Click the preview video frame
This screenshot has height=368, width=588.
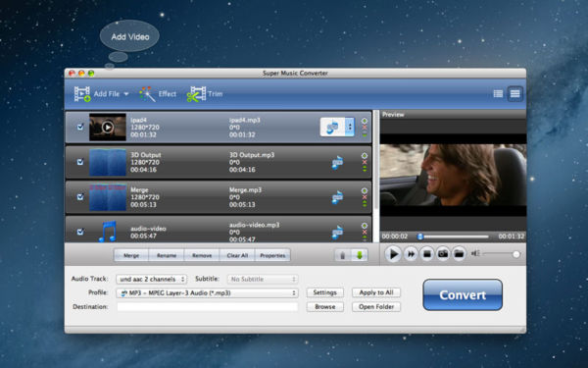click(453, 175)
